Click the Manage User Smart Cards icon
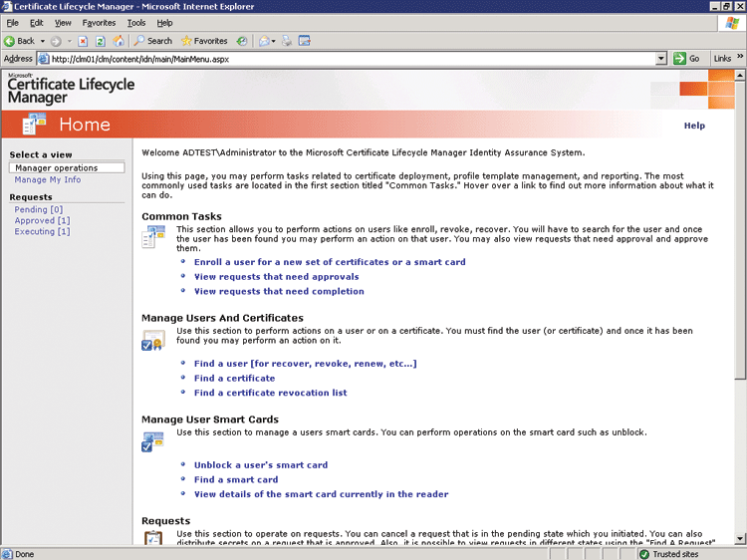 click(x=153, y=441)
